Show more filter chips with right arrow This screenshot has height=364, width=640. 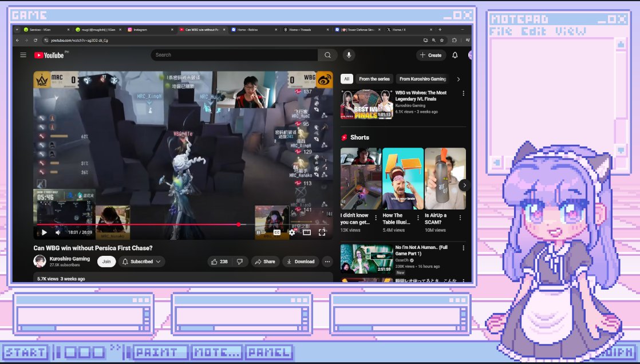point(458,79)
